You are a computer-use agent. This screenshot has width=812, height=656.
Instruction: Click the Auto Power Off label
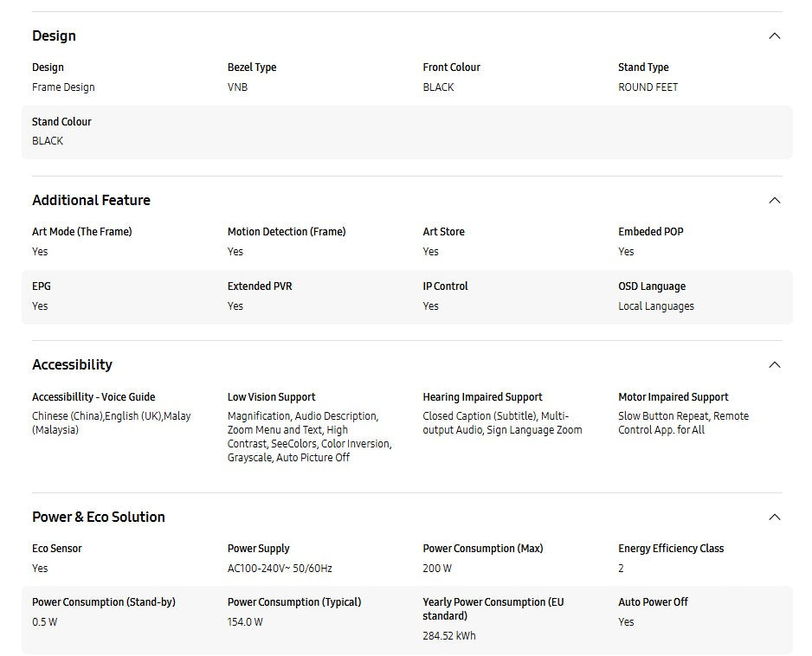click(653, 602)
